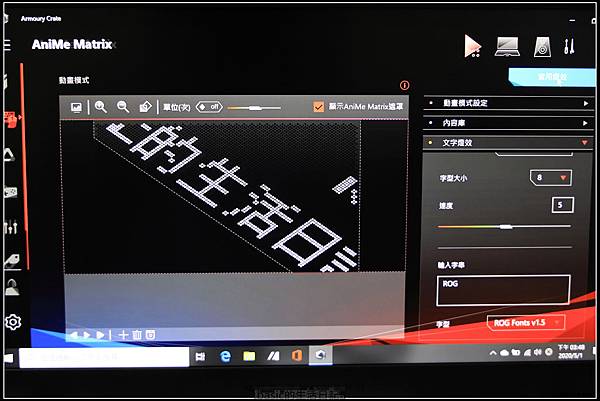Select the animation mode play icon at top
The image size is (600, 401).
(473, 46)
